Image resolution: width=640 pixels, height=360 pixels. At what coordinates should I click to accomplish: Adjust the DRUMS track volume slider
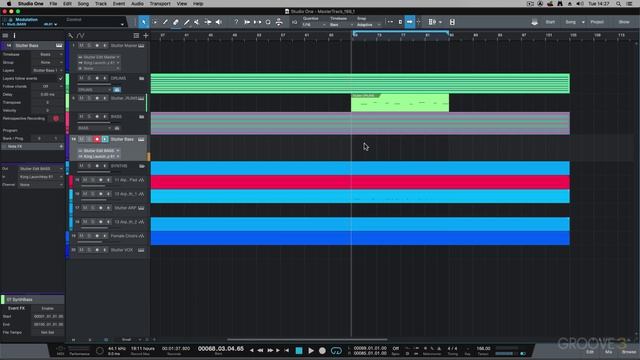click(94, 84)
